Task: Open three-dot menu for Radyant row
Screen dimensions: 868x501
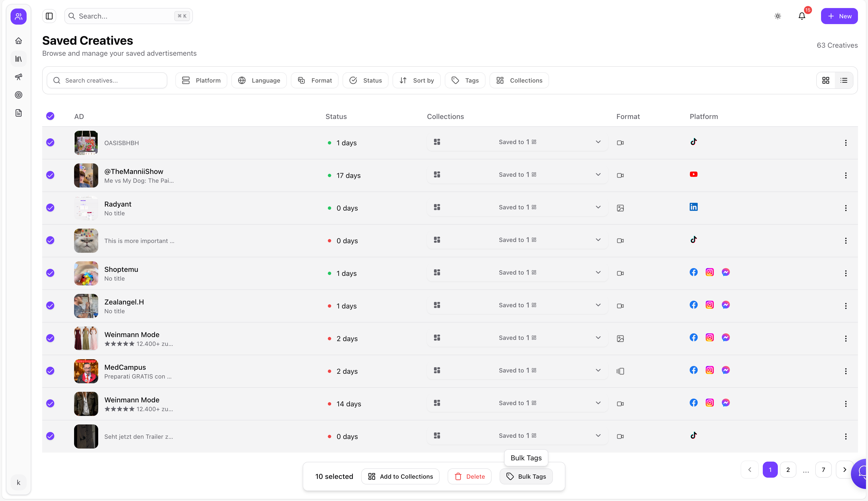Action: 846,208
